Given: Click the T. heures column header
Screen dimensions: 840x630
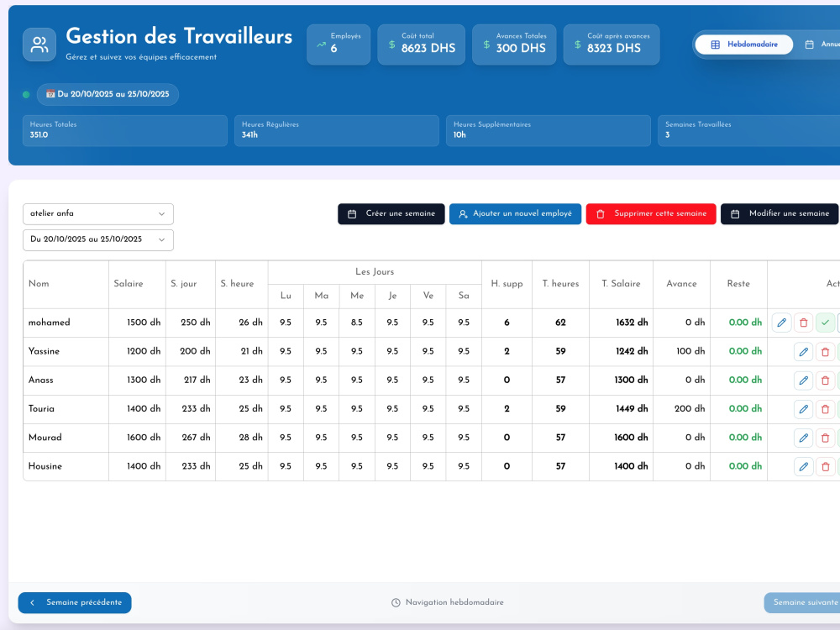Looking at the screenshot, I should 560,284.
